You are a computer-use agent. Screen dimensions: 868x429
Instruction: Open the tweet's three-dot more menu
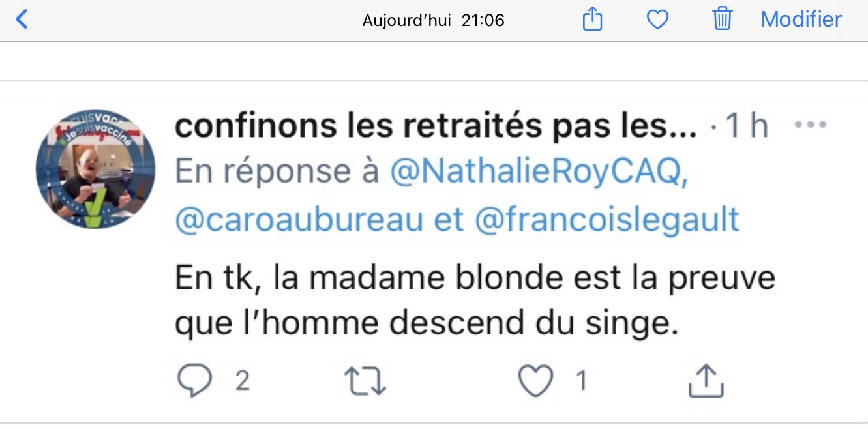pyautogui.click(x=809, y=124)
